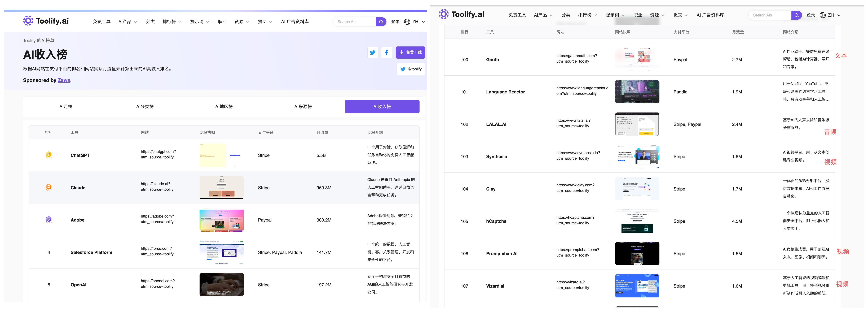Click the Clay tool name
Viewport: 868px width, 312px height.
[x=491, y=189]
